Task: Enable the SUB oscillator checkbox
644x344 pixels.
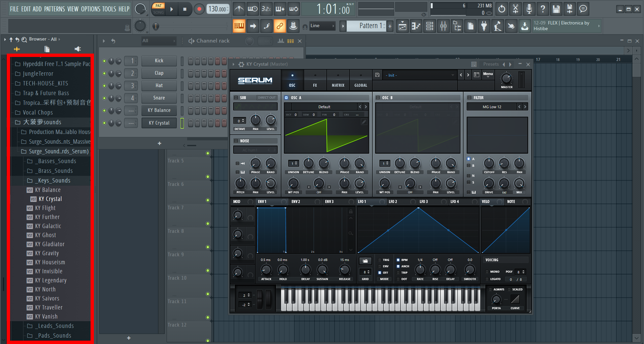Action: coord(236,98)
